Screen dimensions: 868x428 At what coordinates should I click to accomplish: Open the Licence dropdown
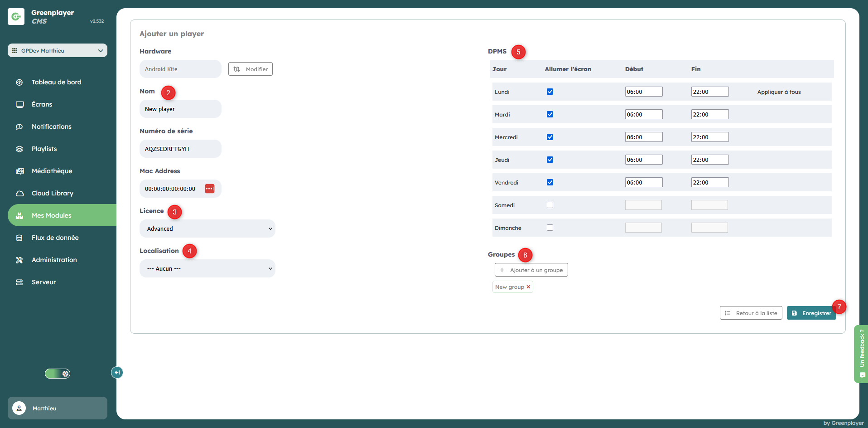(x=207, y=229)
